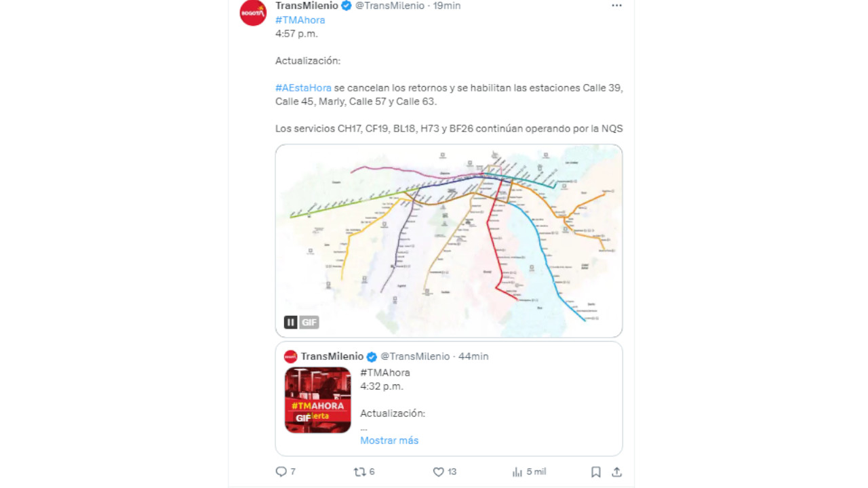Click the blue verified badge on main tweet
Viewport: 868px width, 488px height.
[x=347, y=6]
